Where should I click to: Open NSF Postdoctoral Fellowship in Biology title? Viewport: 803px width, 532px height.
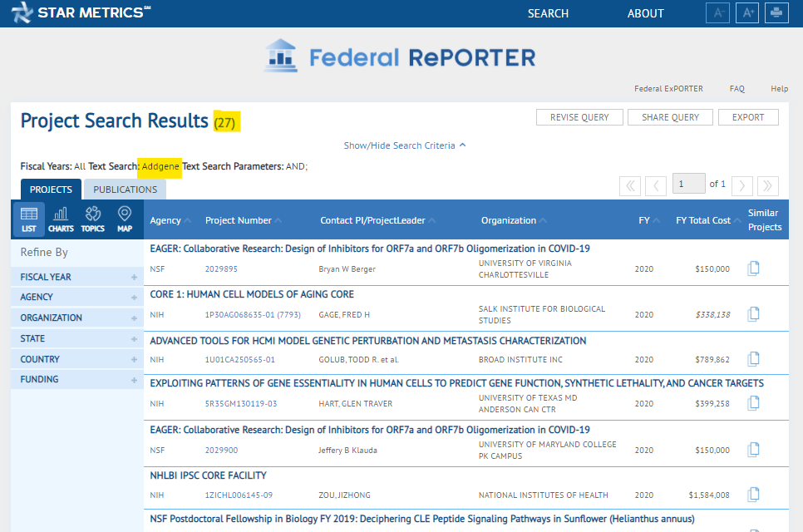(422, 519)
